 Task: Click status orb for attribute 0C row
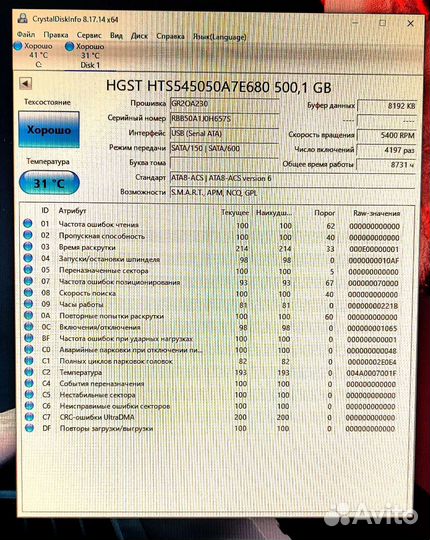click(29, 326)
